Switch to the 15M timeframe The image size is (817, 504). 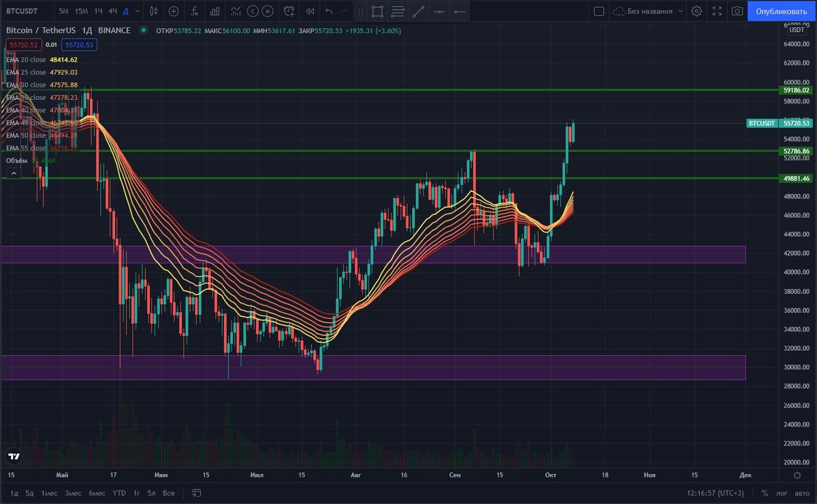tap(81, 11)
